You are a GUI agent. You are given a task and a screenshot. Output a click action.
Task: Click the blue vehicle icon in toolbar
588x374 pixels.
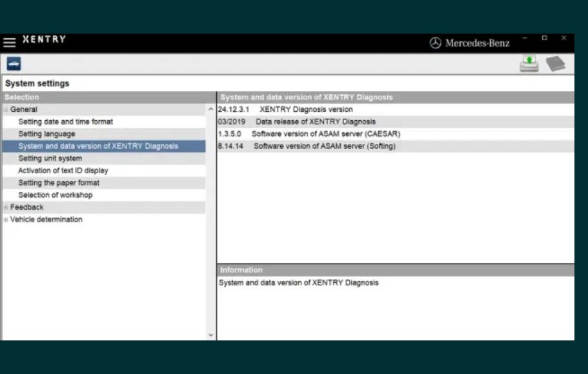(14, 64)
